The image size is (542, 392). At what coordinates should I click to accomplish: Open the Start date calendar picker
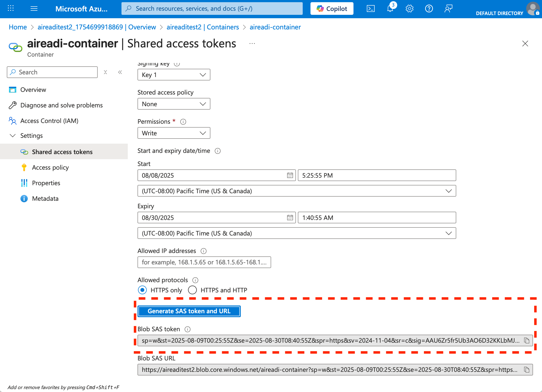(290, 175)
